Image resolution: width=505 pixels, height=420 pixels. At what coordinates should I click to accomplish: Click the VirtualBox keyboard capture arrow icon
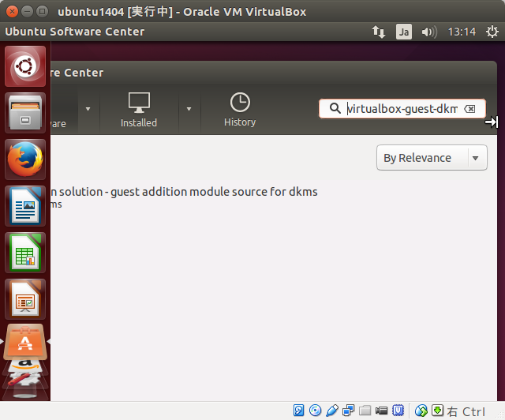coord(438,411)
